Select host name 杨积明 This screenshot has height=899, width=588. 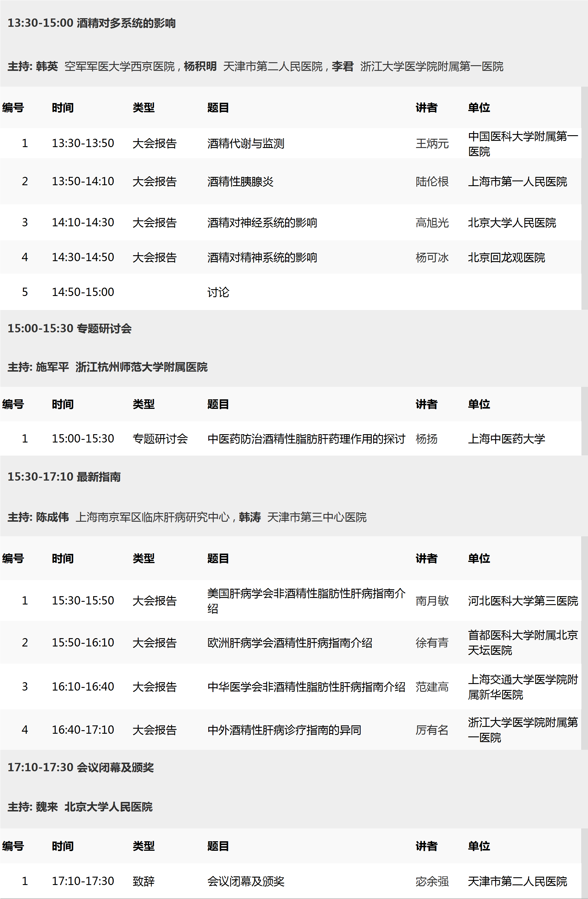pyautogui.click(x=200, y=66)
